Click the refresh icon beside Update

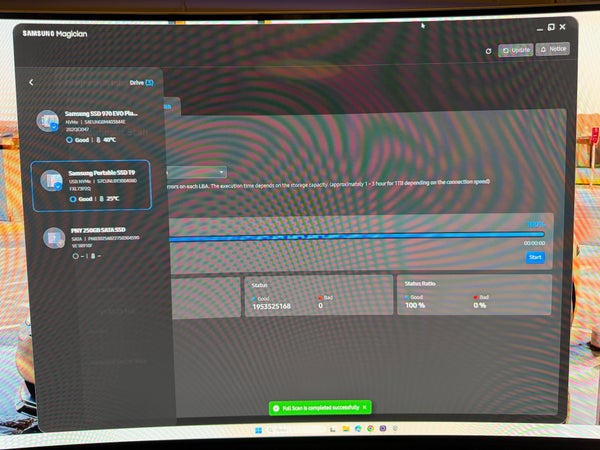click(488, 51)
